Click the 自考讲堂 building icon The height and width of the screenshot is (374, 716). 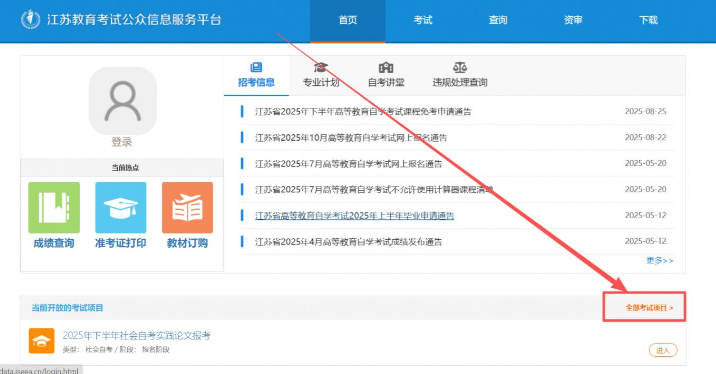[386, 68]
